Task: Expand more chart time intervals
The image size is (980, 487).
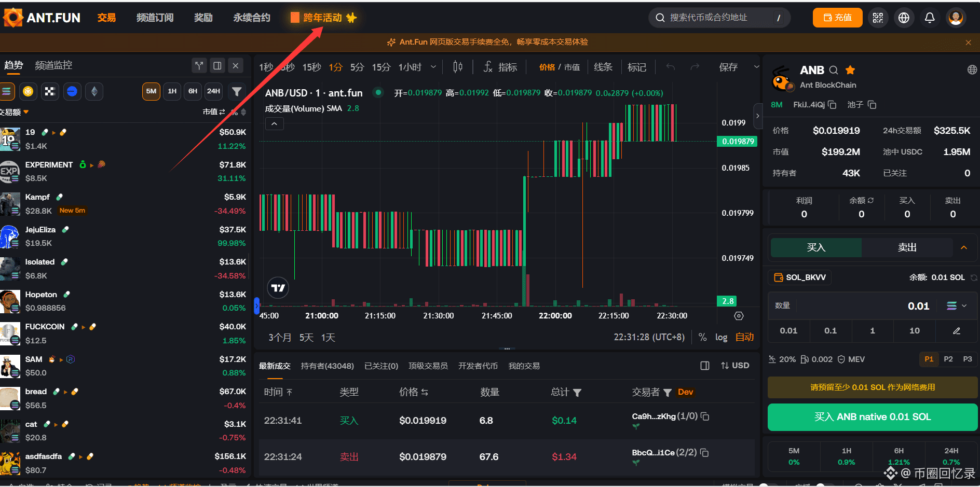Action: coord(433,67)
